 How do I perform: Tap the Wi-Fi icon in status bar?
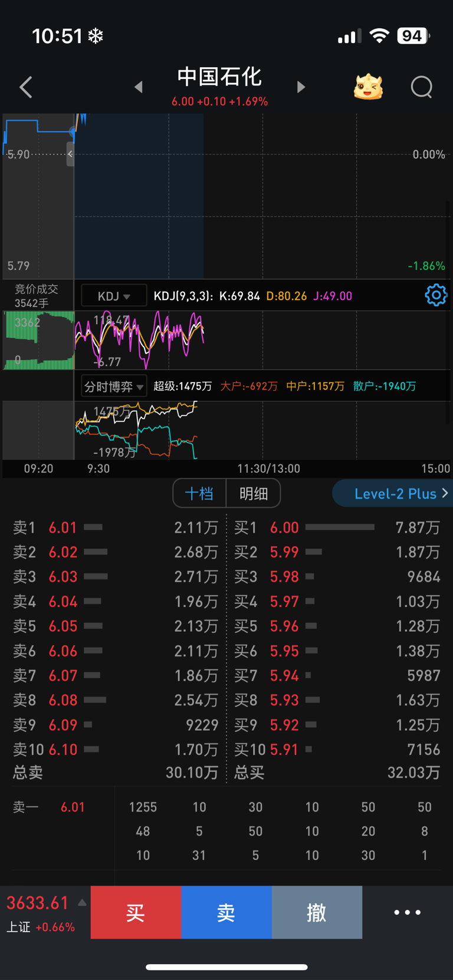point(379,36)
